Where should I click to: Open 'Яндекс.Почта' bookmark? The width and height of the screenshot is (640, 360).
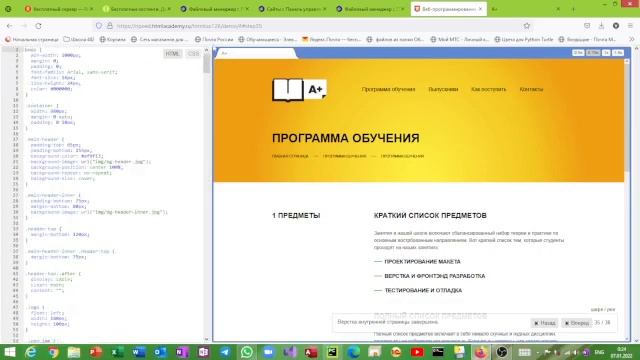click(331, 40)
